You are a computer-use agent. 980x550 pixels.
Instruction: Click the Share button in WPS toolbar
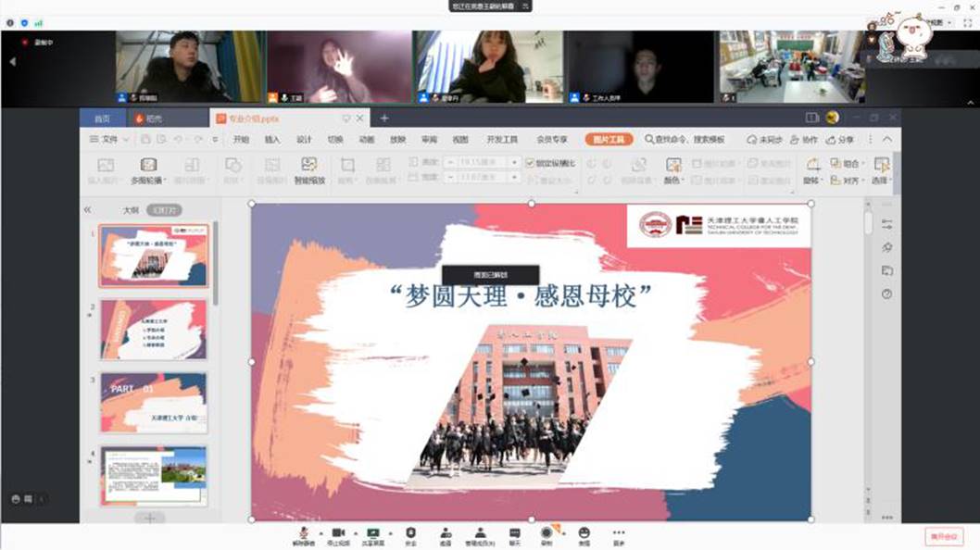click(842, 140)
